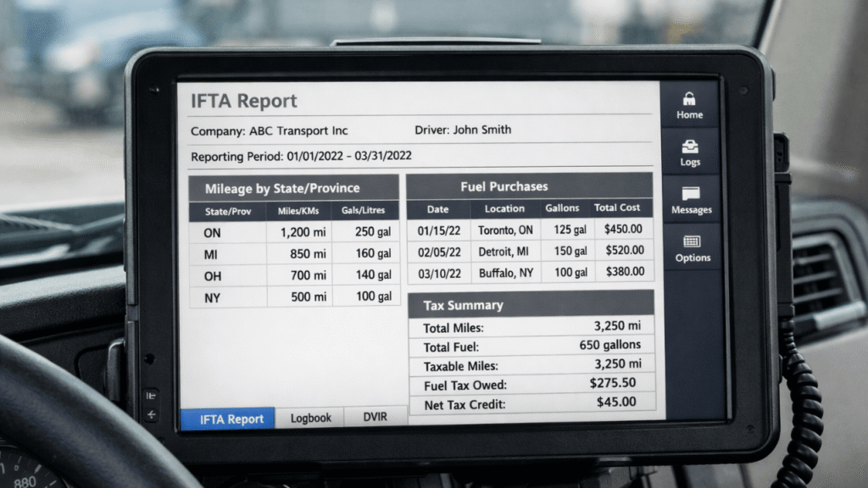
Task: Sort by the Total Cost column header
Action: click(617, 208)
